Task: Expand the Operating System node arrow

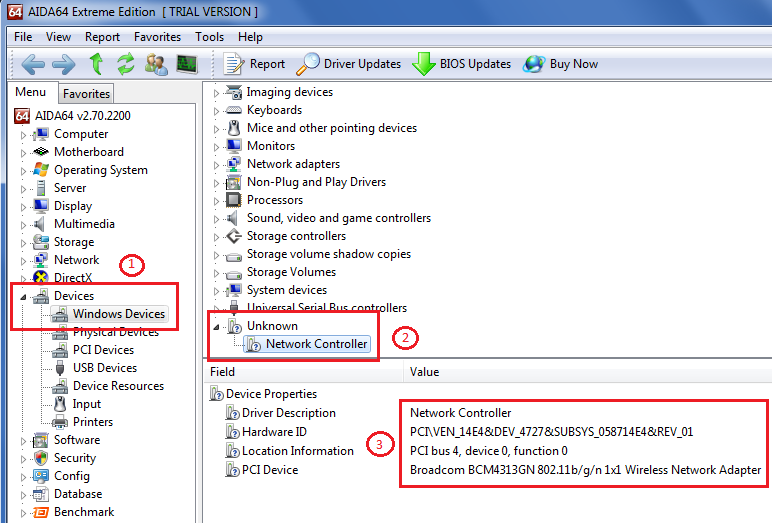Action: pos(23,171)
